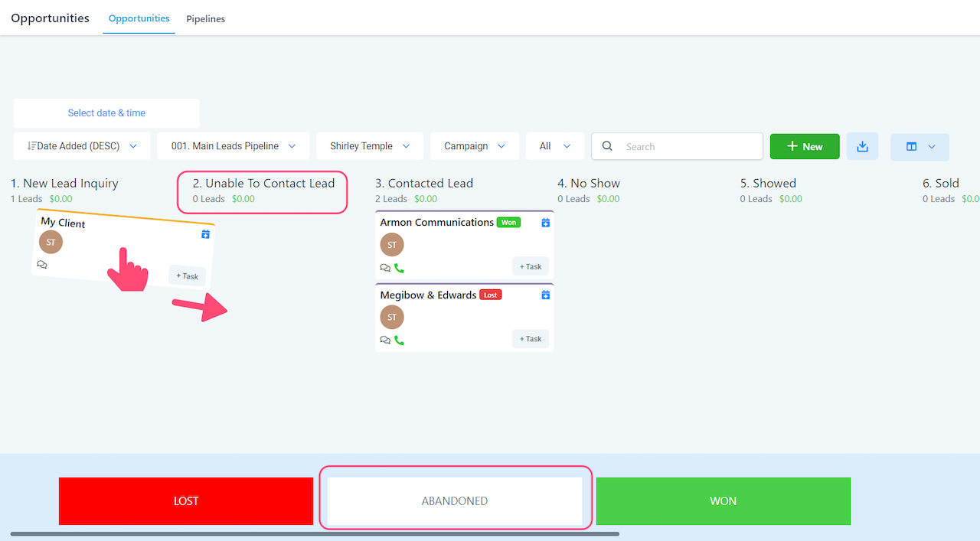Call Megibow & Edwards via phone icon

(399, 341)
